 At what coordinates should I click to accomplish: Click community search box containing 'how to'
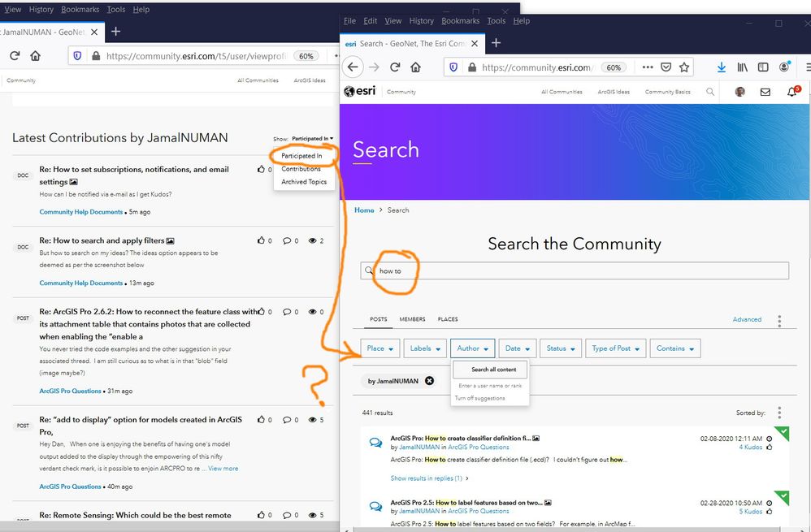575,270
